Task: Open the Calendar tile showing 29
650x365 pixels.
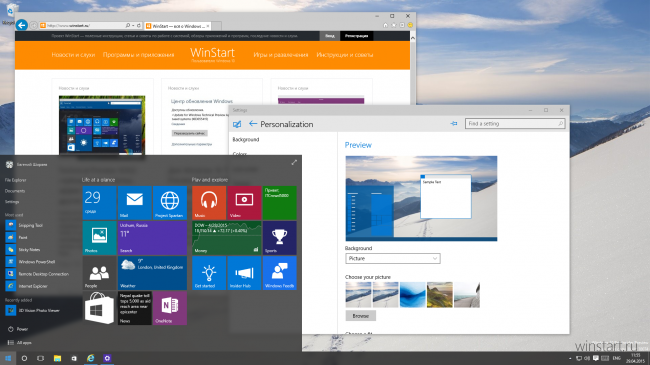Action: [99, 202]
